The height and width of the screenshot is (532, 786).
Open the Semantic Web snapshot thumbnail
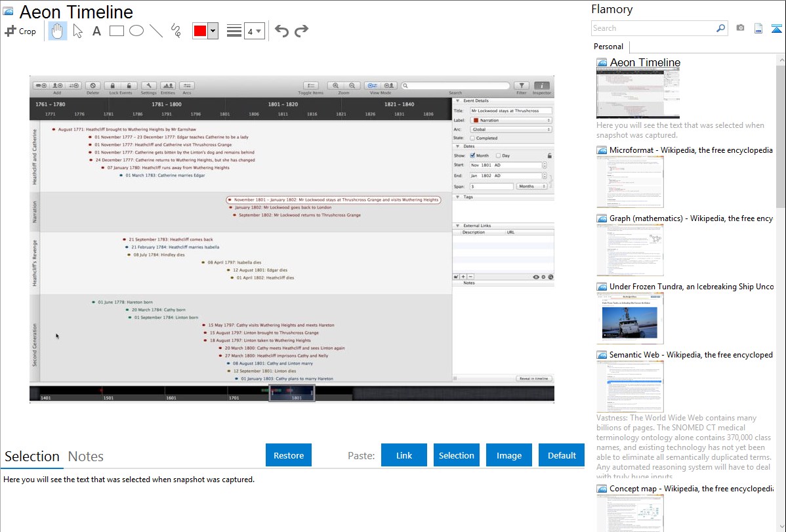coord(630,386)
